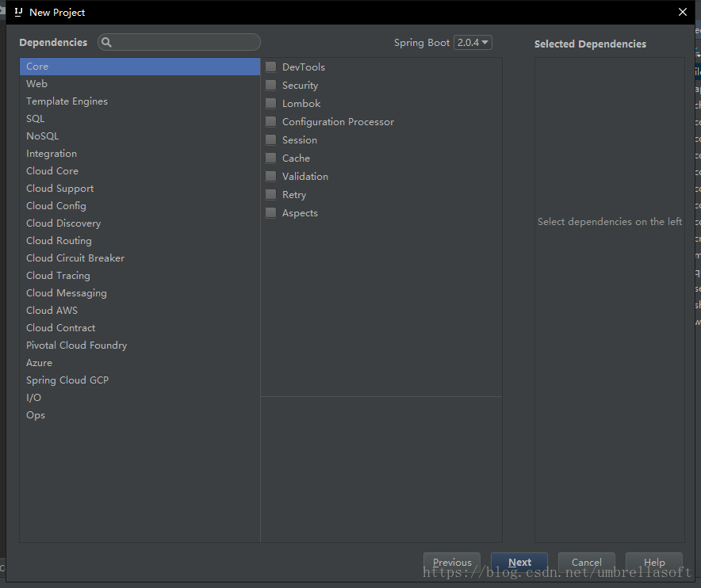Select the Validation checkbox

[271, 177]
